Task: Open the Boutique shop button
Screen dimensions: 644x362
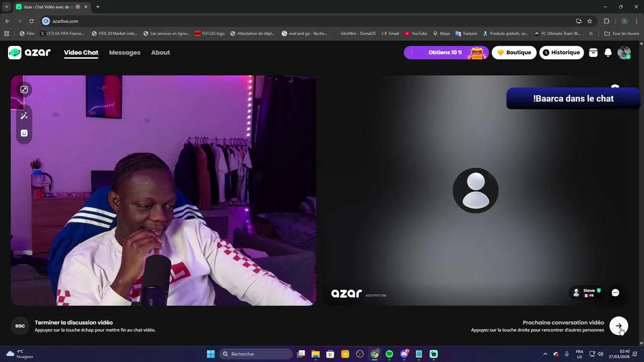Action: point(514,52)
